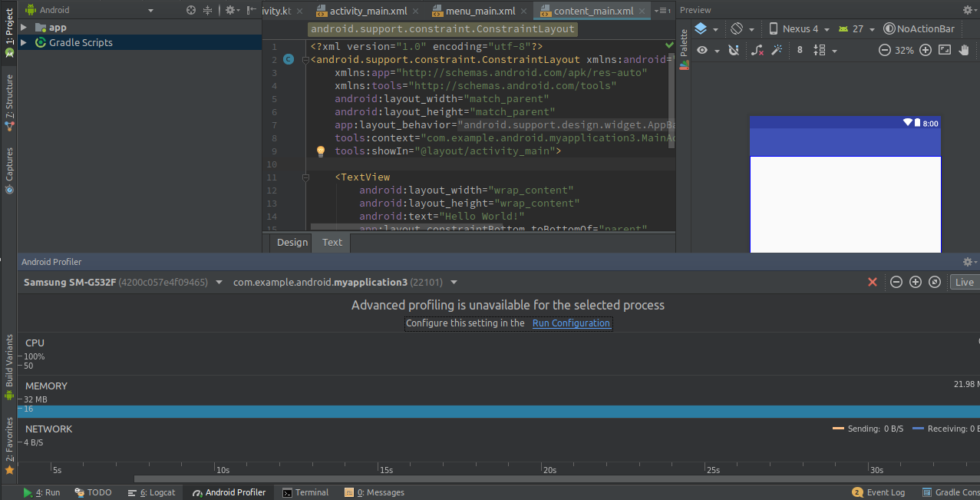Click the scroll from source icon in Project panel
The image size is (980, 500).
coord(190,10)
